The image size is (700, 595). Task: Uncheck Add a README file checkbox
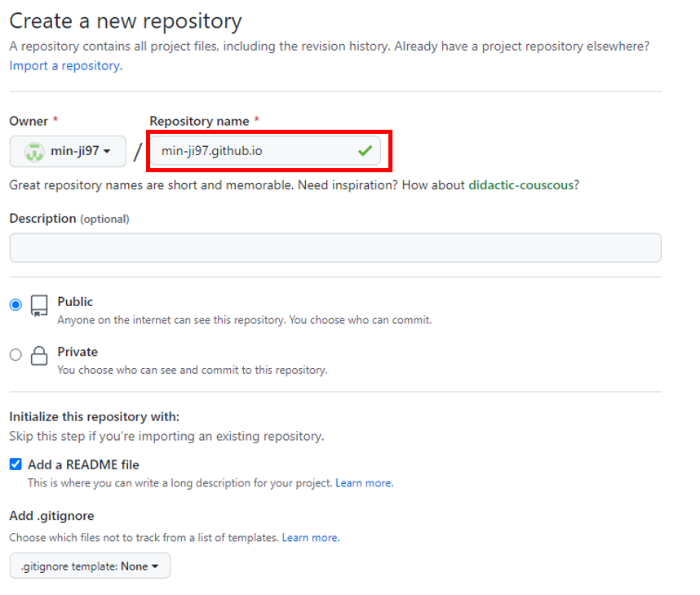[x=16, y=464]
